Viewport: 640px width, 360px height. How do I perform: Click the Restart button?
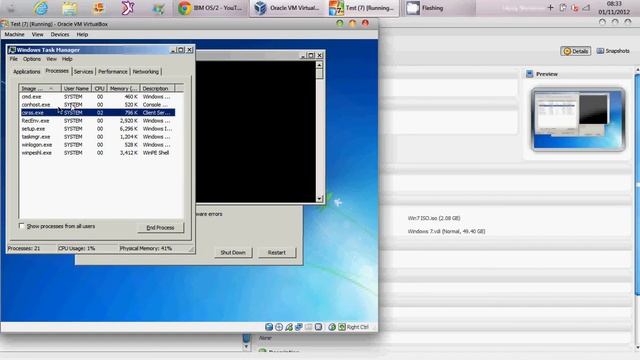coord(277,253)
